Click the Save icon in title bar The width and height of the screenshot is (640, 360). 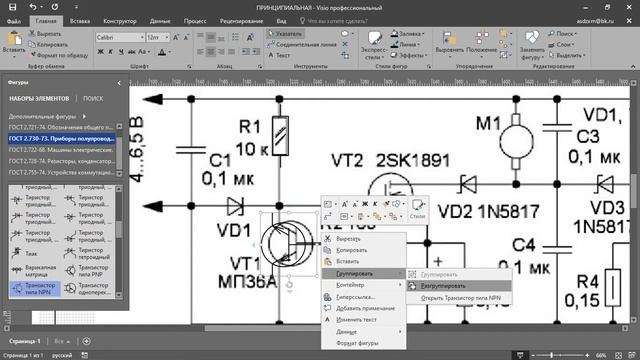13,7
